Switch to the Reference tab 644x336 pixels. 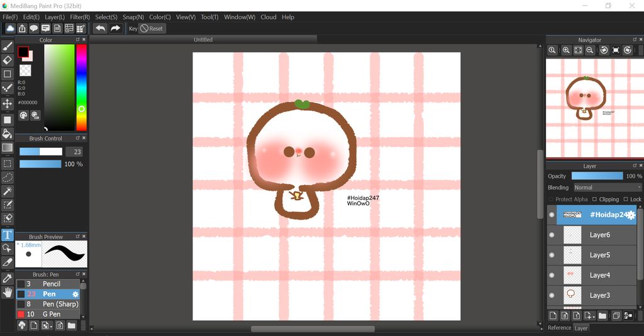coord(559,328)
